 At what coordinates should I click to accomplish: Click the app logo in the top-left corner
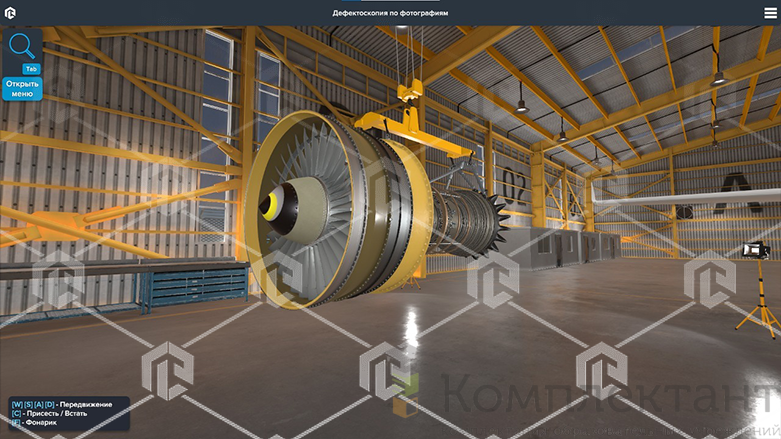[11, 13]
